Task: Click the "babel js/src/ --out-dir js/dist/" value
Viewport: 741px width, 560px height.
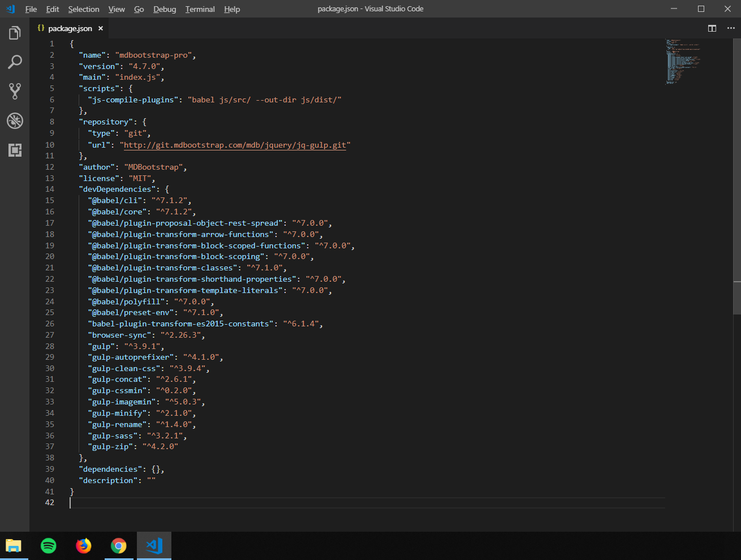Action: 265,100
